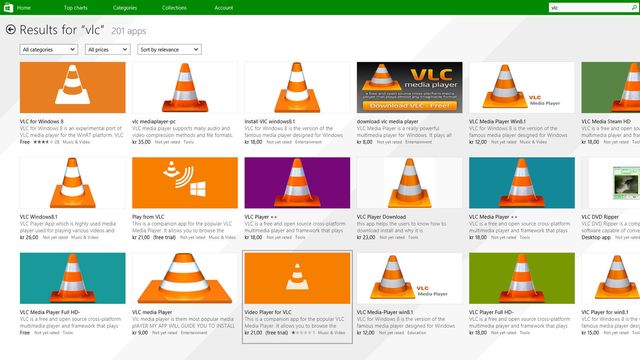Open the download vlc media player tile
Screen dimensions: 640x360
(x=409, y=104)
